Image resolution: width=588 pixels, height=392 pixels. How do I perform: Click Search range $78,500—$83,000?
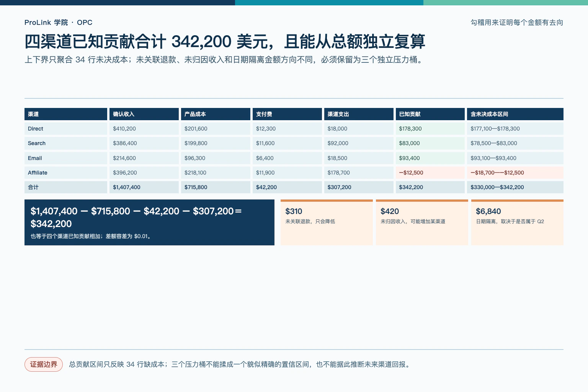[x=515, y=143]
